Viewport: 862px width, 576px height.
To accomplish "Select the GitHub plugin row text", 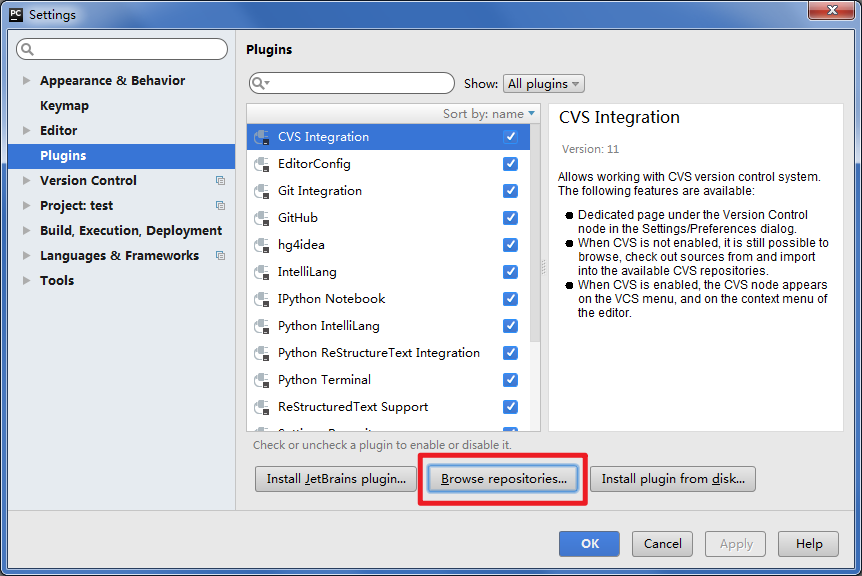I will pos(298,218).
